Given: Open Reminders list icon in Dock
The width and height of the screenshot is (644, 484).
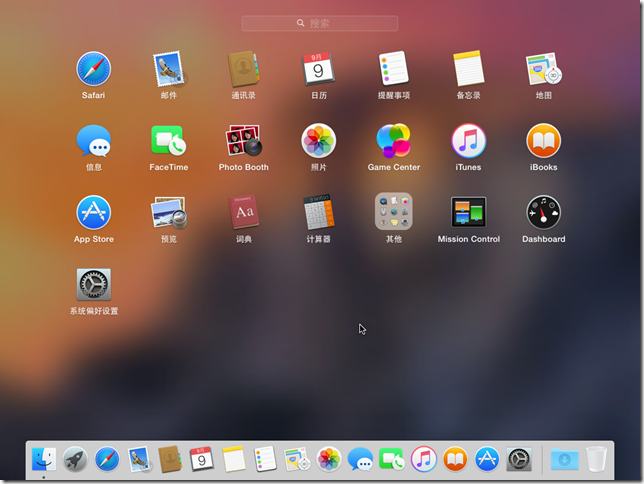Looking at the screenshot, I should coord(265,459).
